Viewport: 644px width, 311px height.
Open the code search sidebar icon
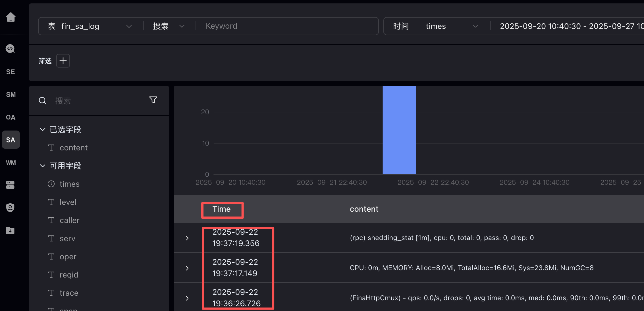point(11,49)
